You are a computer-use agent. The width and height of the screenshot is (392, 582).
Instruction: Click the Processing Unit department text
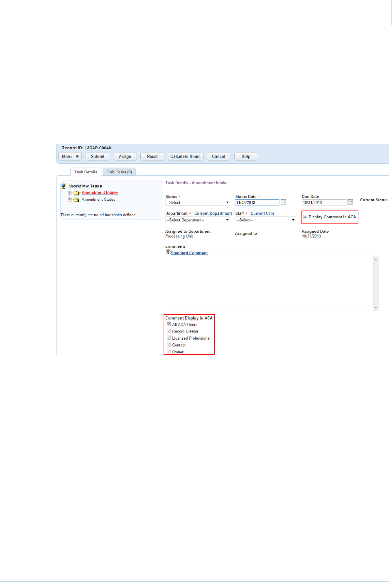point(179,237)
